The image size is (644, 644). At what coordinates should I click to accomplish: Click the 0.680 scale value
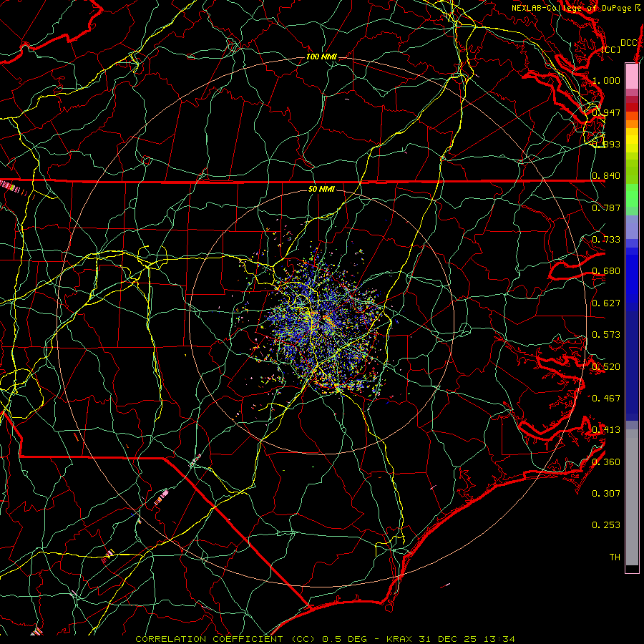point(606,271)
